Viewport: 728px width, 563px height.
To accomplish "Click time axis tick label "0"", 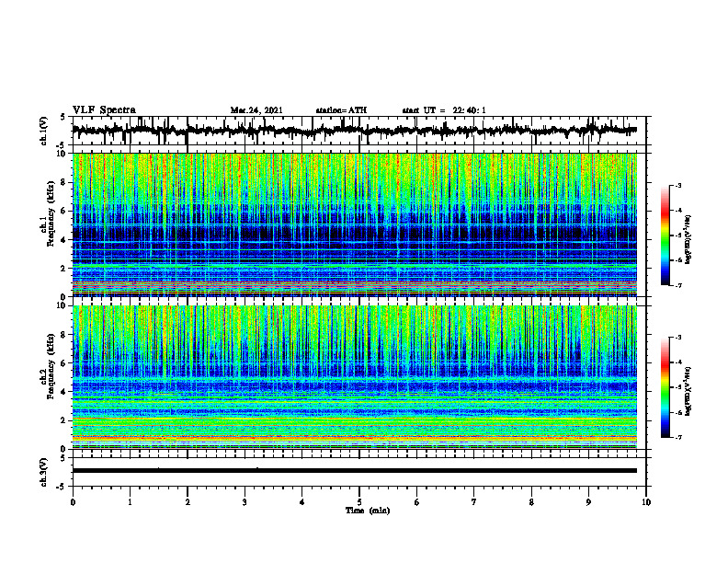I will pyautogui.click(x=73, y=502).
